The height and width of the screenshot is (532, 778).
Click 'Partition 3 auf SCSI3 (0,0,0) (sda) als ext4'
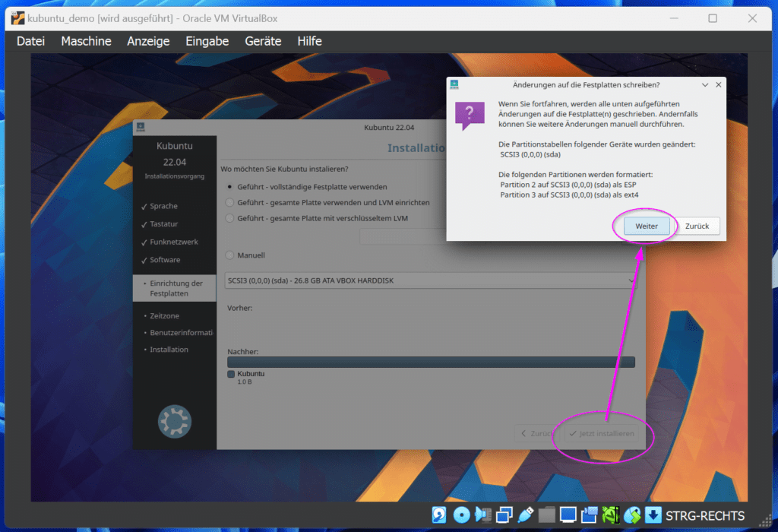click(569, 195)
